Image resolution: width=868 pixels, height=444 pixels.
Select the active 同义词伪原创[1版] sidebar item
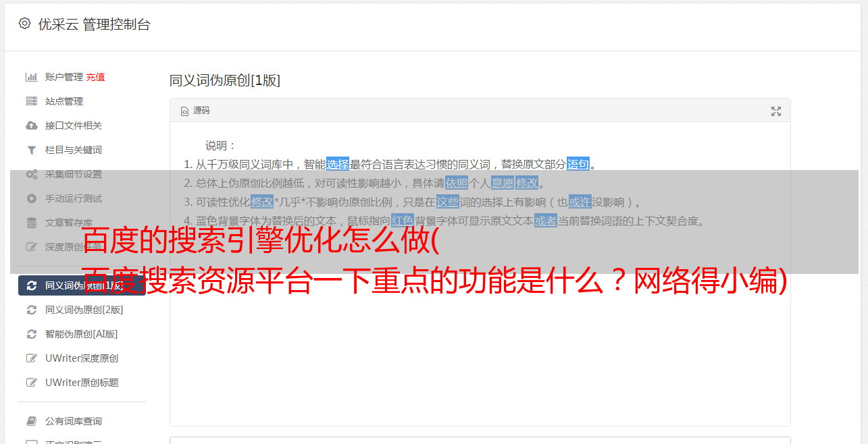tap(82, 285)
